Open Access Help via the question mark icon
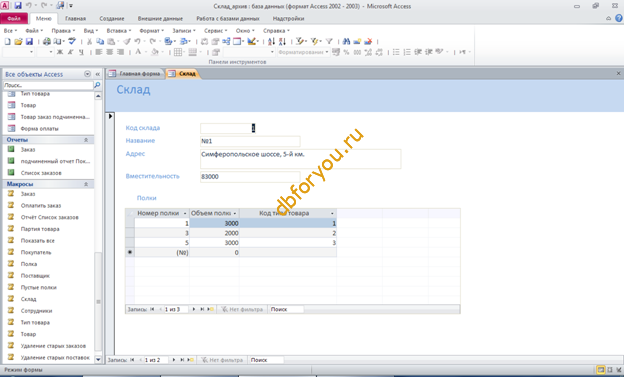The height and width of the screenshot is (377, 624). click(x=618, y=18)
